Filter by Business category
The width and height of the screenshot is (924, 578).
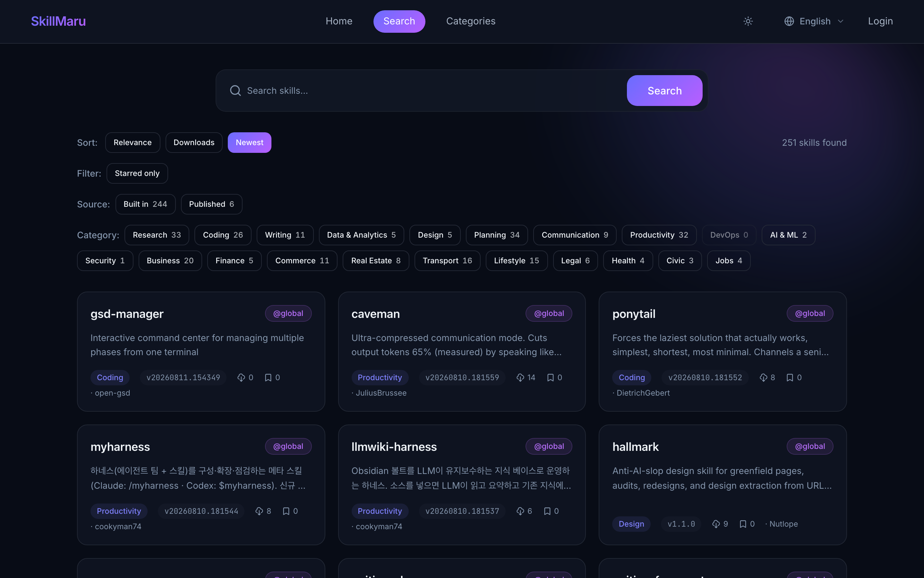tap(170, 261)
